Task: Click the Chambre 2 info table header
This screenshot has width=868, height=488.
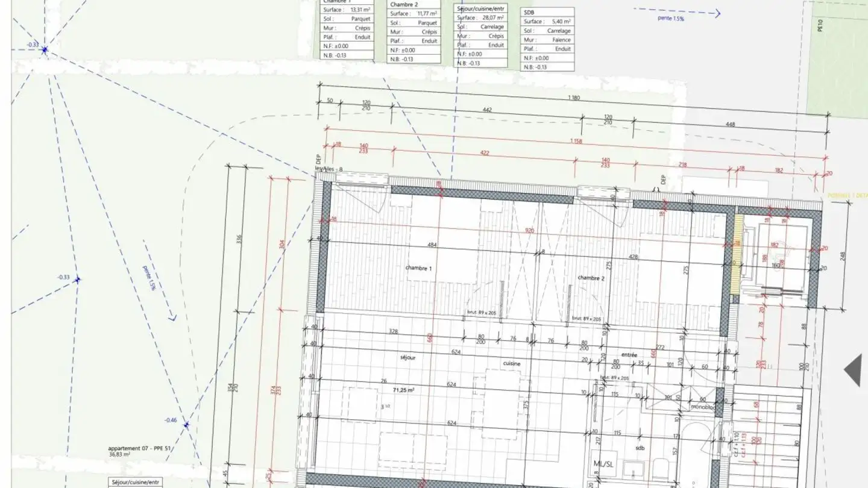Action: pyautogui.click(x=403, y=4)
